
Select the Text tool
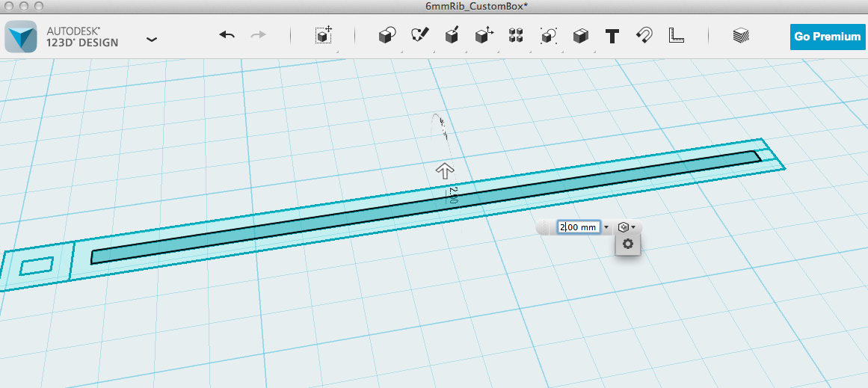pyautogui.click(x=612, y=37)
